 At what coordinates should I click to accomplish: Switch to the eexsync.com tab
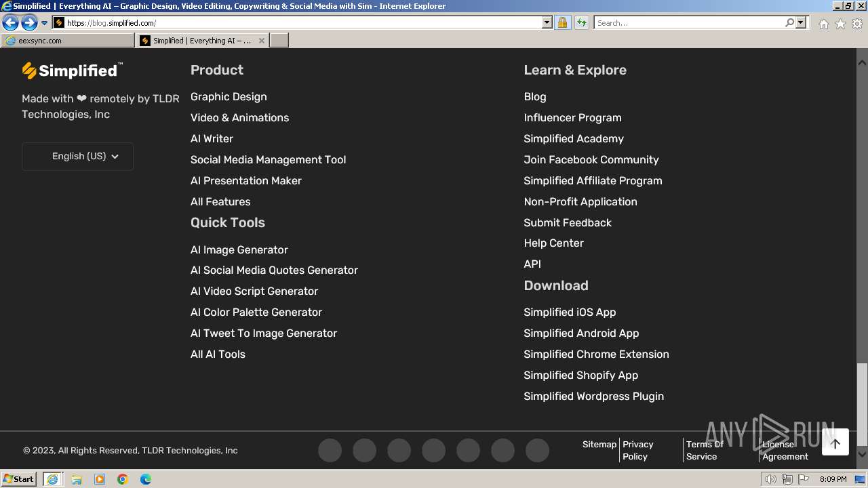(68, 41)
